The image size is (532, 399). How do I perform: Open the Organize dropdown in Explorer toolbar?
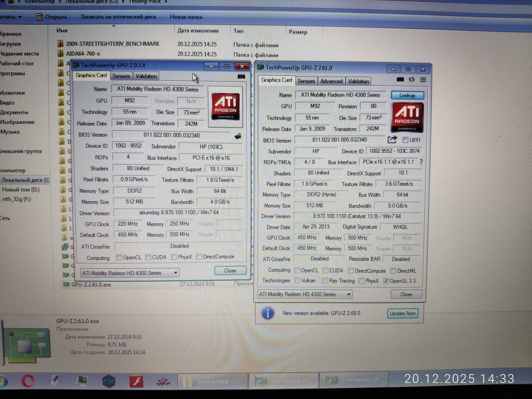pos(11,17)
